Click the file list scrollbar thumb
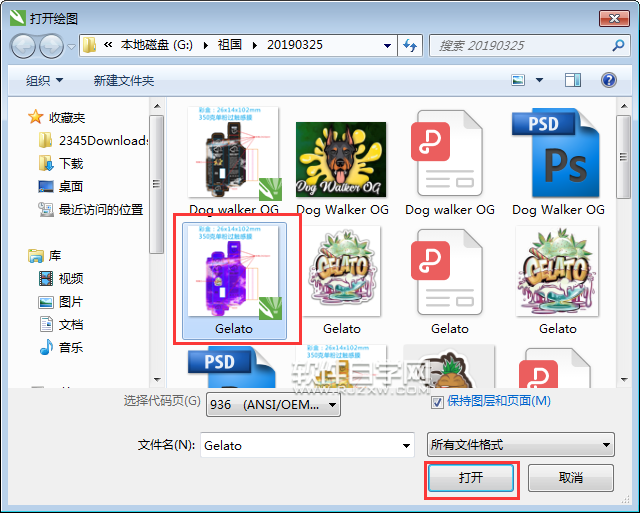The height and width of the screenshot is (513, 640). pos(623,157)
